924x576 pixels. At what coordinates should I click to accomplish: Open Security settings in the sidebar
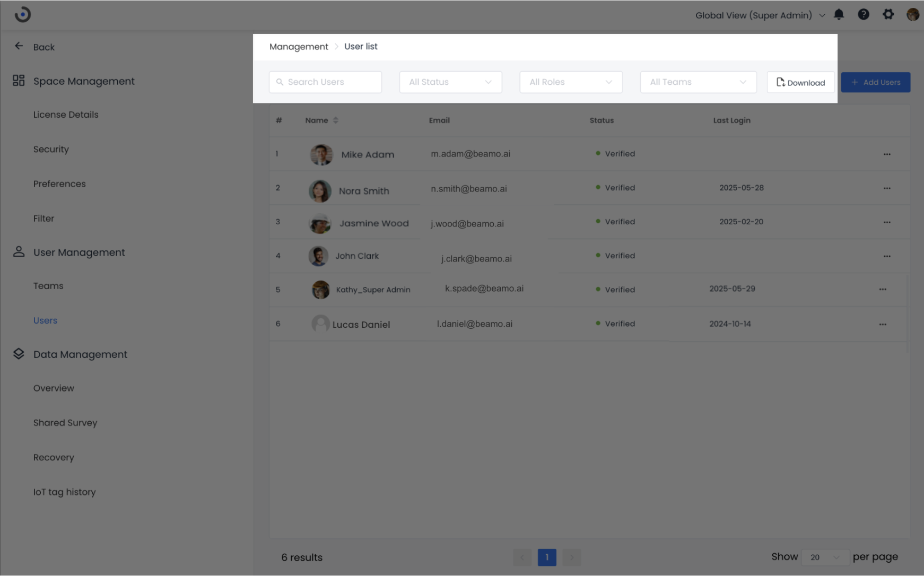pyautogui.click(x=51, y=149)
